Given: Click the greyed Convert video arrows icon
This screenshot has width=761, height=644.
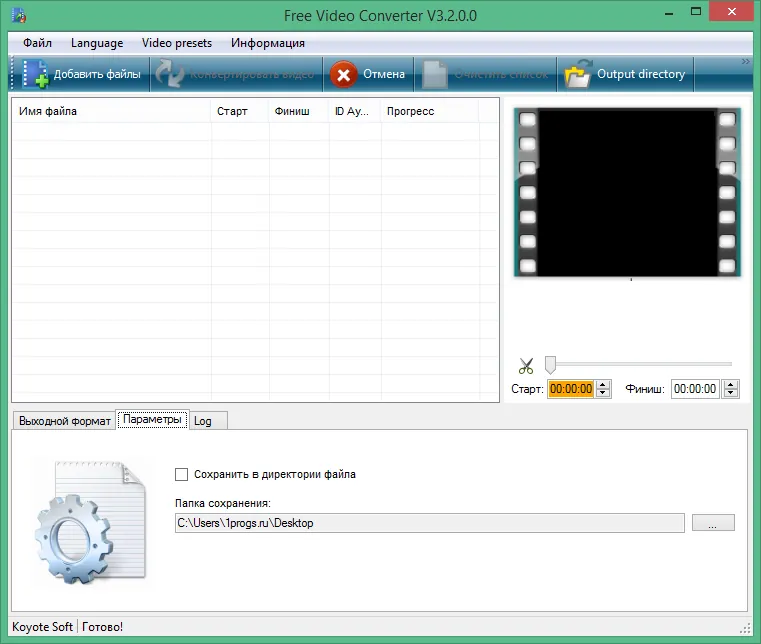Looking at the screenshot, I should tap(169, 74).
